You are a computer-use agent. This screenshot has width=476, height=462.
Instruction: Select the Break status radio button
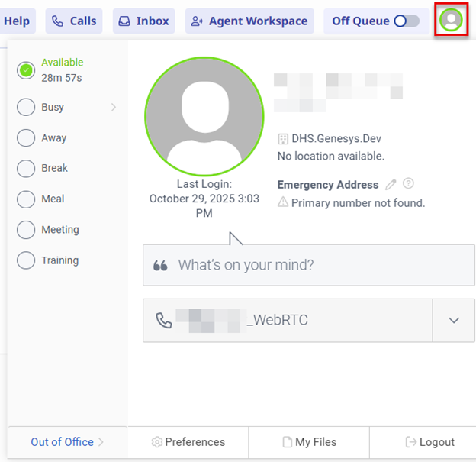tap(26, 169)
